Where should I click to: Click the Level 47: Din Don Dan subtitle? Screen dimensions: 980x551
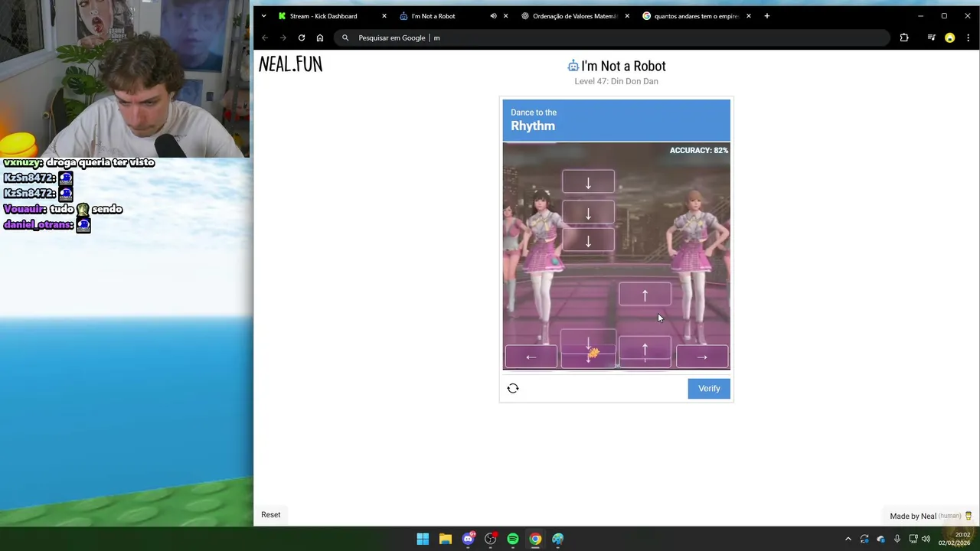[x=616, y=81]
